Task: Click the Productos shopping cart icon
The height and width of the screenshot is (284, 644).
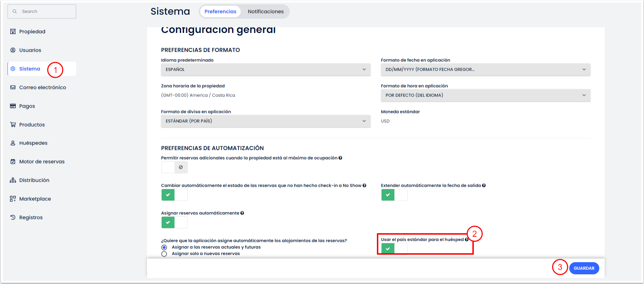Action: coord(13,124)
